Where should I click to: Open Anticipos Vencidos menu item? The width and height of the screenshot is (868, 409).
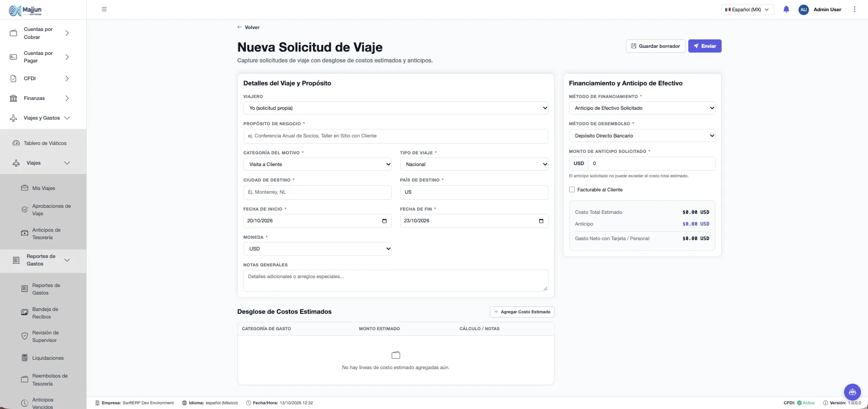(43, 402)
